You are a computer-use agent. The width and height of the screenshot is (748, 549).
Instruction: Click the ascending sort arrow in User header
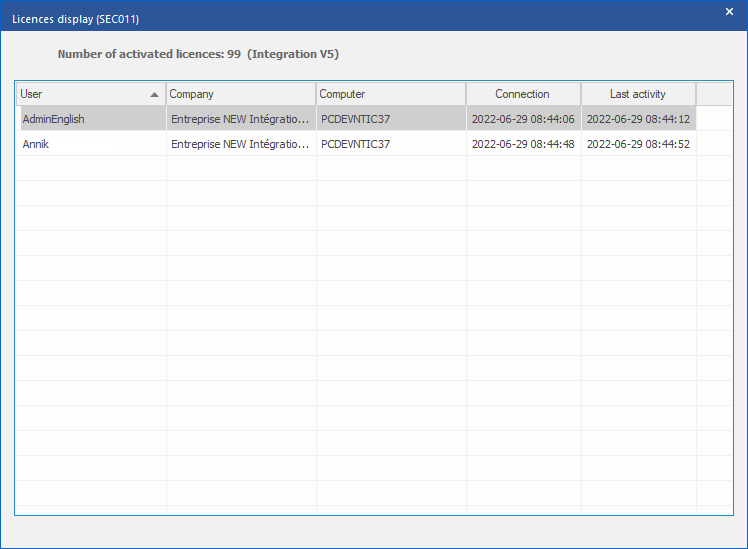154,95
